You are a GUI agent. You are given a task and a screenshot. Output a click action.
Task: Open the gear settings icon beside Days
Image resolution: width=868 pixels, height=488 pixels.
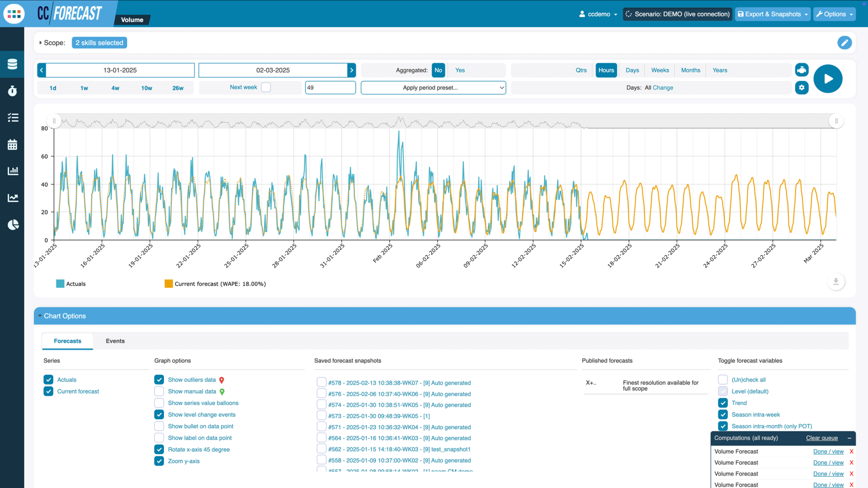click(801, 88)
